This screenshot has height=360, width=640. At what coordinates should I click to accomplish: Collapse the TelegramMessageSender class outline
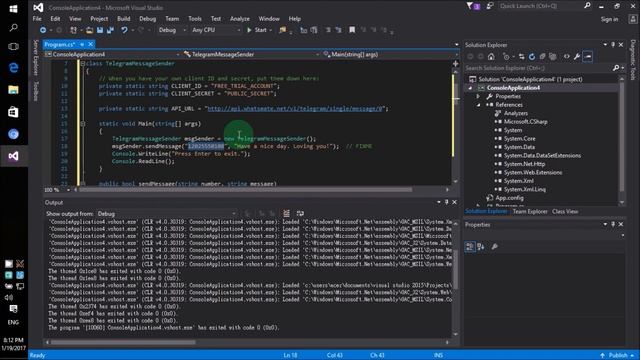(83, 64)
